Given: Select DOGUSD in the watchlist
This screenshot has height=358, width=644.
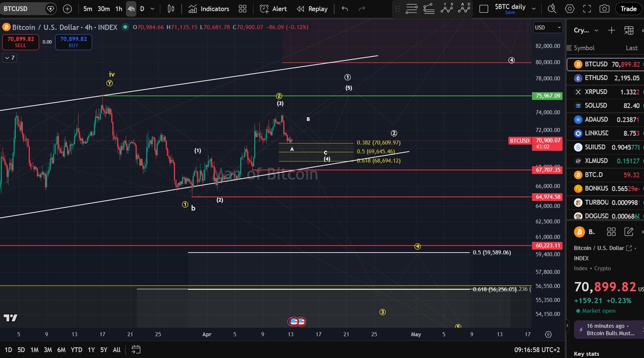Looking at the screenshot, I should click(605, 216).
